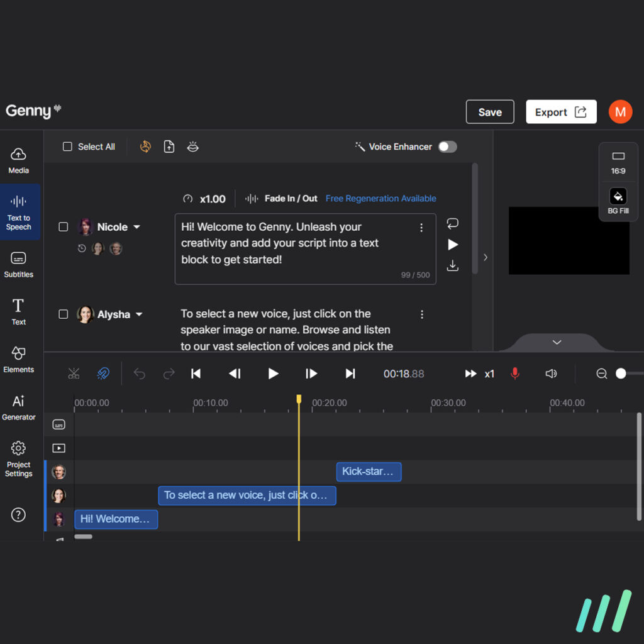The width and height of the screenshot is (644, 644).
Task: Click the black video preview canvas
Action: [x=569, y=241]
